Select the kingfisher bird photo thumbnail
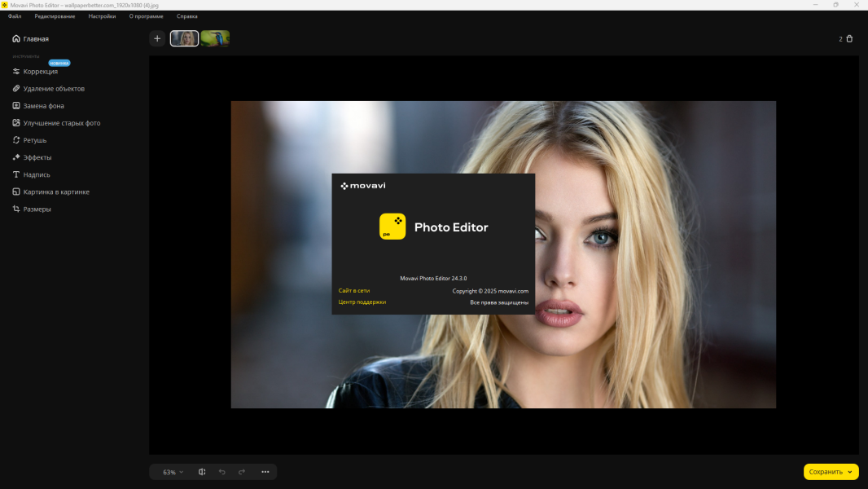 click(215, 38)
